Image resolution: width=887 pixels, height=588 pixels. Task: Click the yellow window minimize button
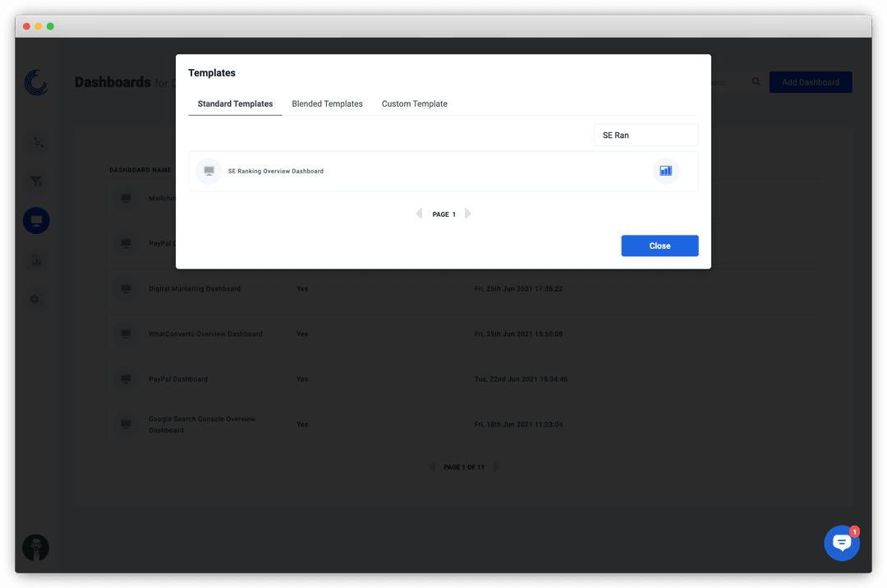39,26
